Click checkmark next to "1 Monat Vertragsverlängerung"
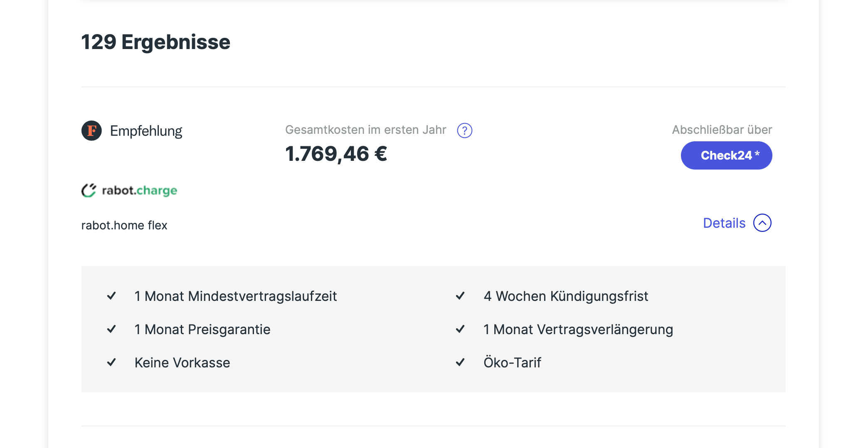Screen dimensions: 868x448 [x=460, y=329]
